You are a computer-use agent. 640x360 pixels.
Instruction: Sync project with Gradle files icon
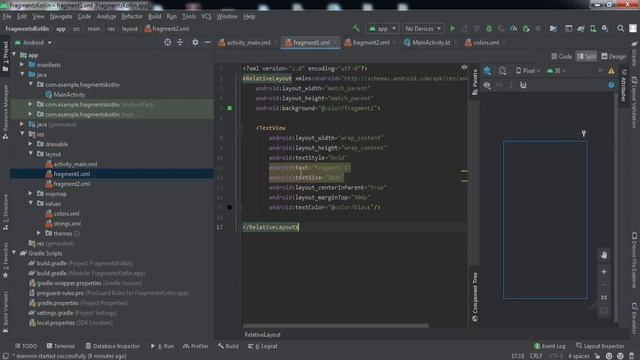[581, 29]
